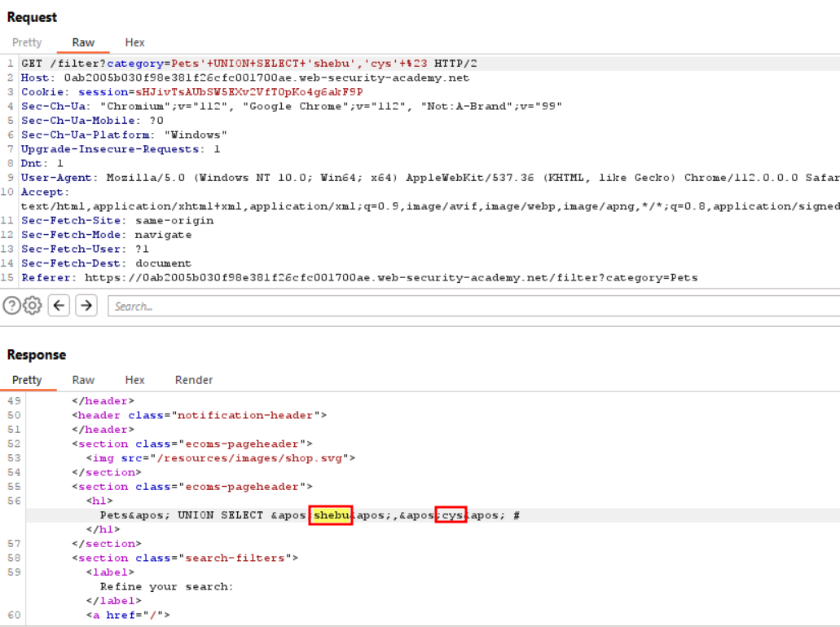Screen dimensions: 840x627
Task: Select the Cookie session value
Action: coord(249,92)
